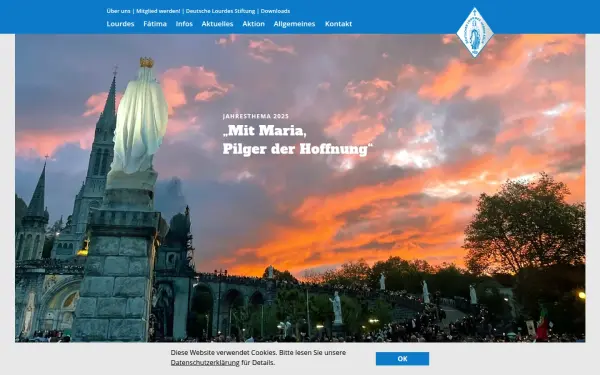Open the Aktion menu
The width and height of the screenshot is (600, 375).
tap(253, 24)
